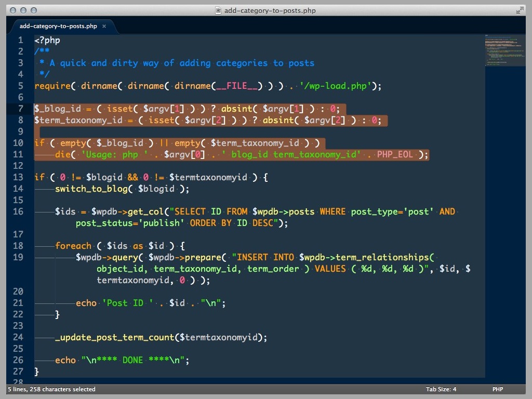Screen dimensions: 532x399
Task: Click '$ids' variable on line 16
Action: click(x=65, y=211)
